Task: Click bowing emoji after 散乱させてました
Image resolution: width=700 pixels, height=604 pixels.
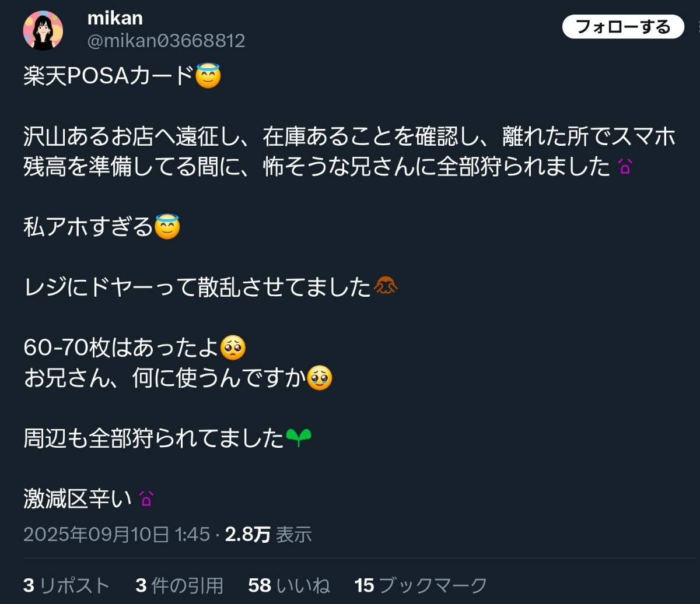Action: pos(386,287)
